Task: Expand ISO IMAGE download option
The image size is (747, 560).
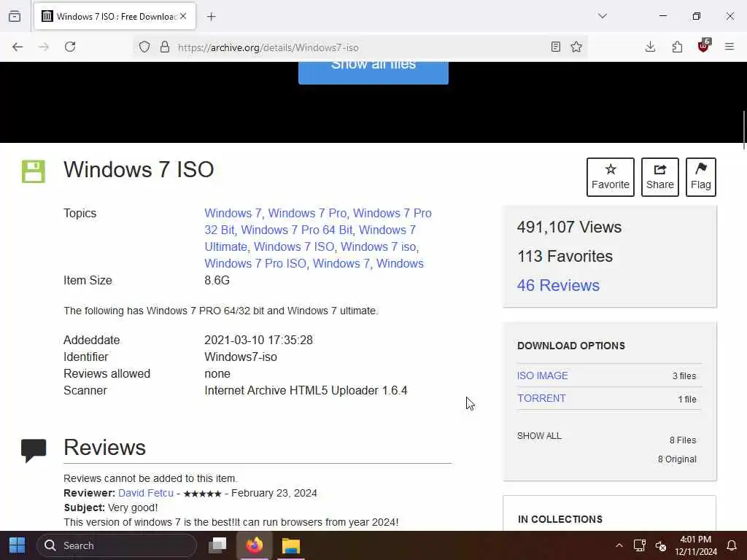Action: click(543, 376)
